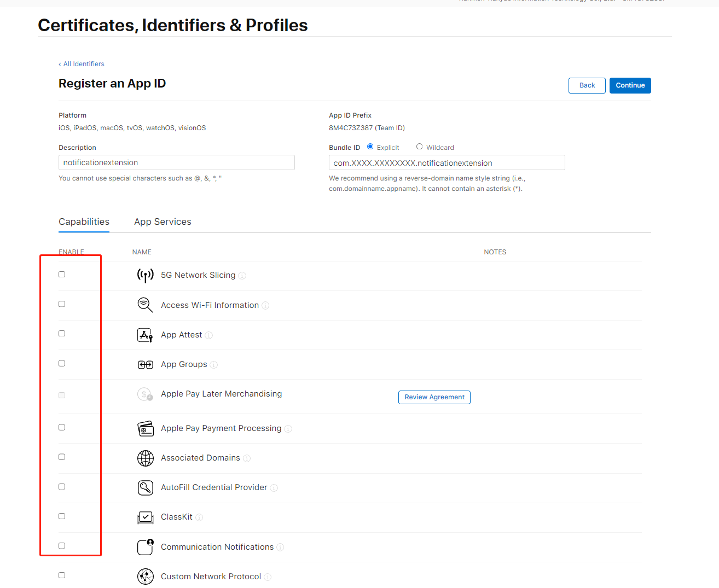This screenshot has width=719, height=588.
Task: Open info icon beside Apple Pay Payment Processing
Action: point(288,429)
